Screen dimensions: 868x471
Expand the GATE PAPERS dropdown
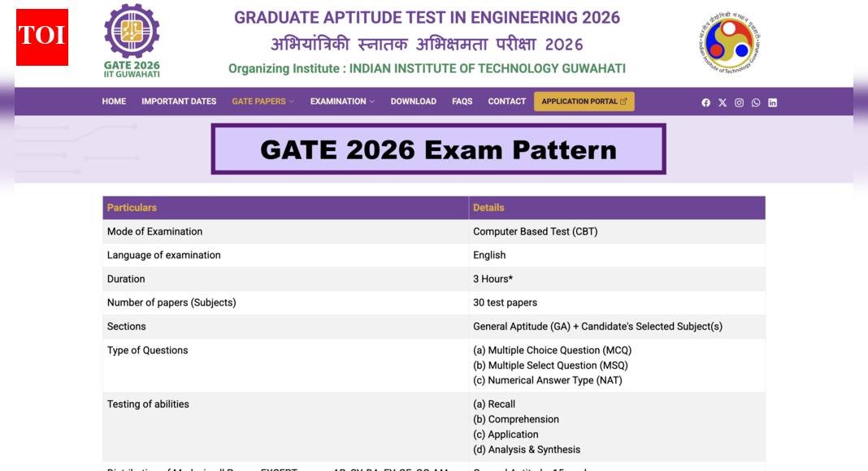coord(263,102)
